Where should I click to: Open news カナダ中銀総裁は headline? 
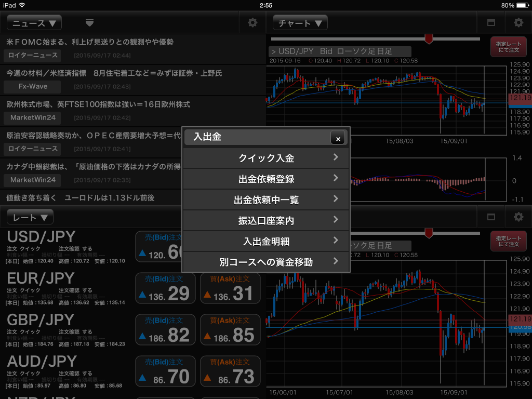coord(94,167)
